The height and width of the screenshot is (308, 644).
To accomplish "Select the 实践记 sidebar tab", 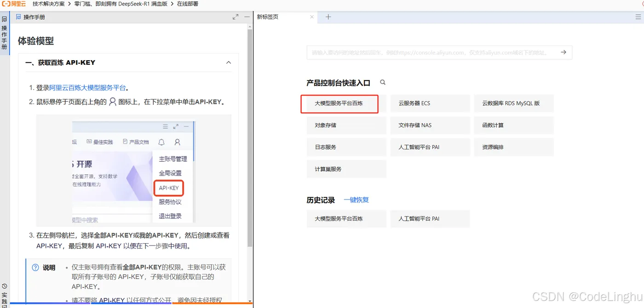I will coord(5,296).
